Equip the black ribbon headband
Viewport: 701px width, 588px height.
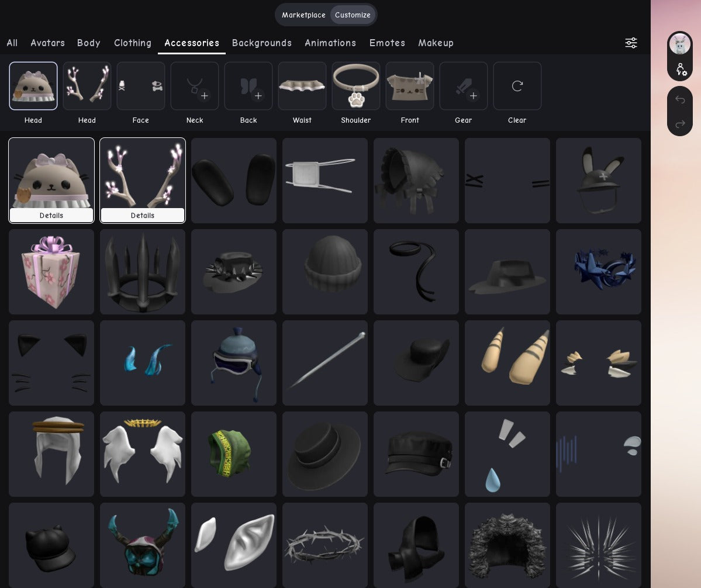(x=416, y=272)
